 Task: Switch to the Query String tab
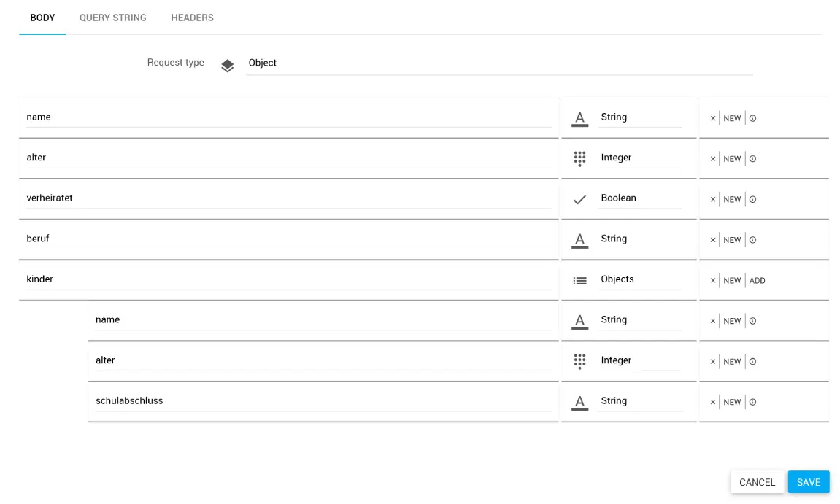[x=113, y=18]
